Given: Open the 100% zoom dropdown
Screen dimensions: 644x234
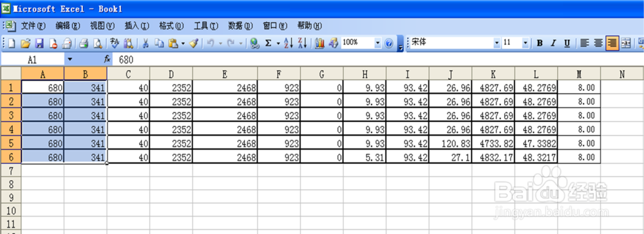Looking at the screenshot, I should click(x=378, y=42).
